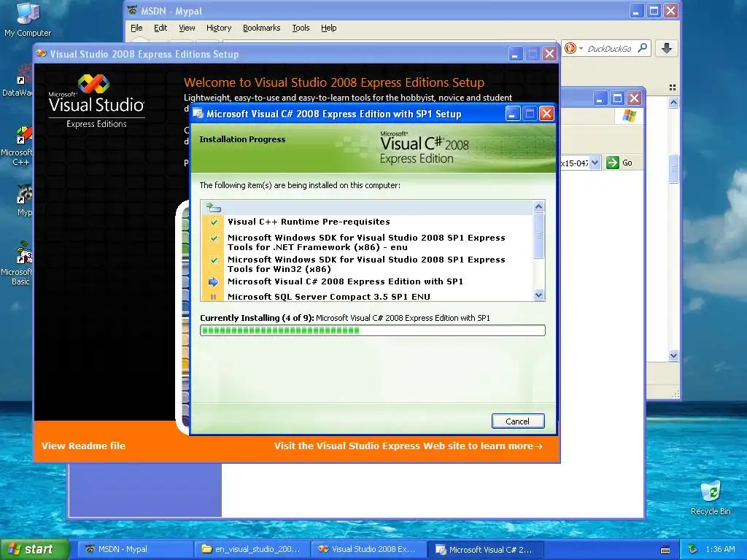Open the Recycle Bin icon

711,498
